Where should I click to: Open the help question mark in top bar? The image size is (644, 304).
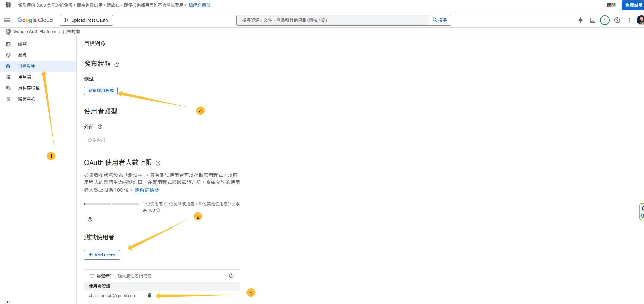point(617,20)
